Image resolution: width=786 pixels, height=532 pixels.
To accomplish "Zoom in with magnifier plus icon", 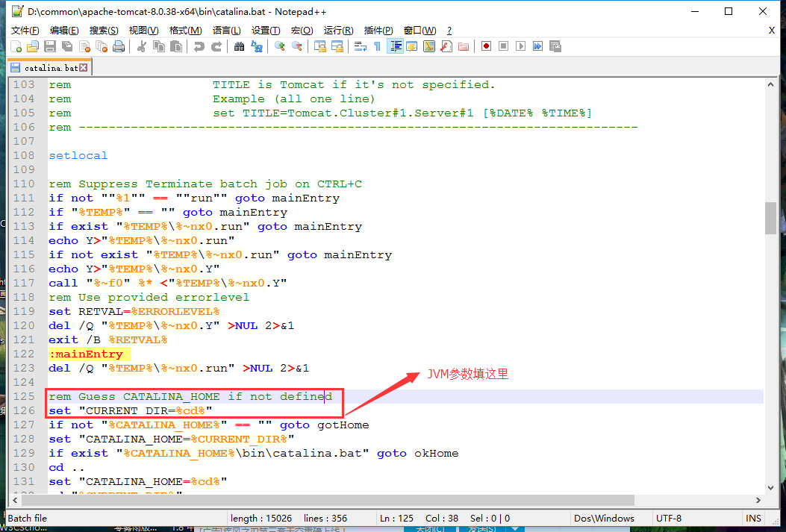I will (x=280, y=46).
